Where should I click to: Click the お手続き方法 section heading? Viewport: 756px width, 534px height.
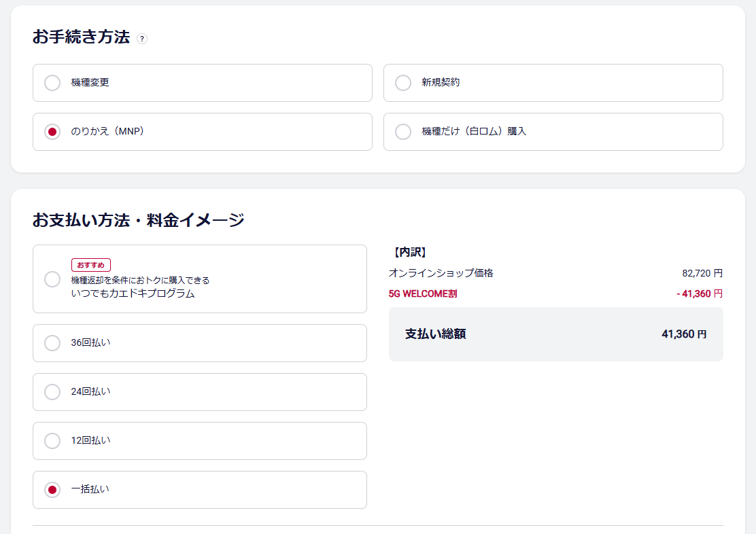(x=81, y=37)
